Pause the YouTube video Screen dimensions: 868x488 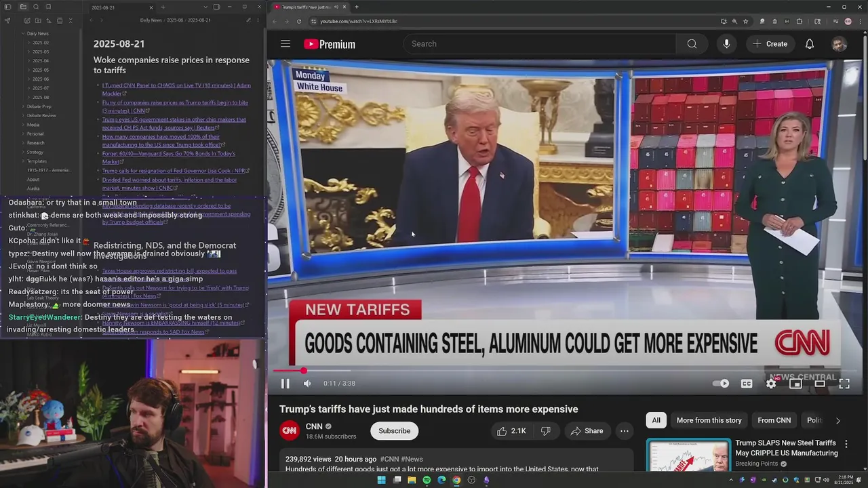pos(285,384)
